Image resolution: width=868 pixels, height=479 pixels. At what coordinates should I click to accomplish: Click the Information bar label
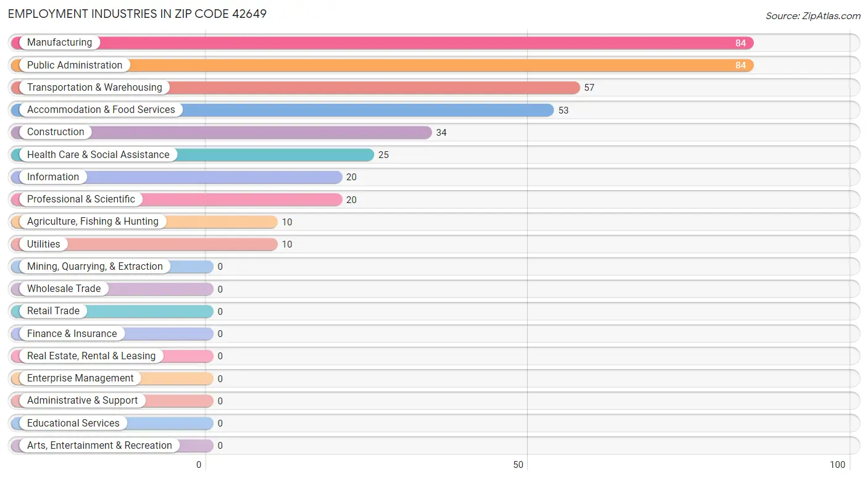pos(53,177)
